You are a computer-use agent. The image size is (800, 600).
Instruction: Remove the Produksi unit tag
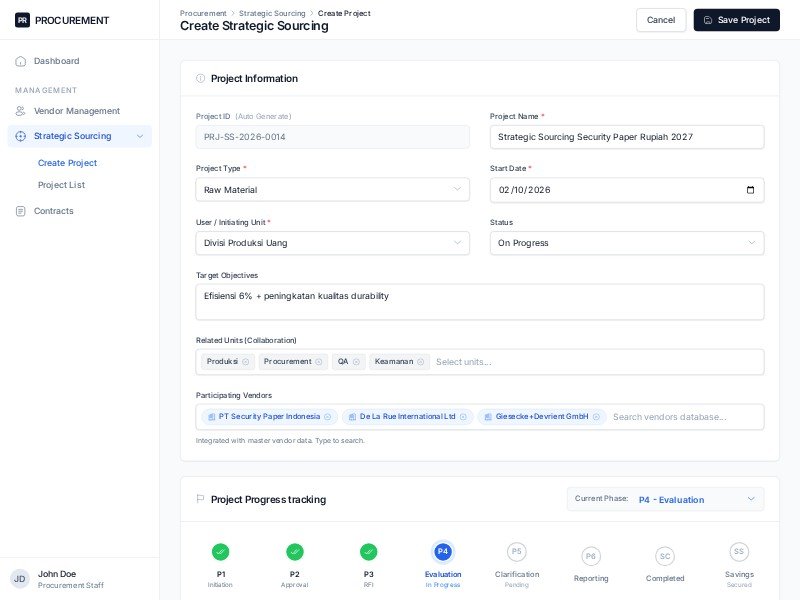[x=246, y=362]
